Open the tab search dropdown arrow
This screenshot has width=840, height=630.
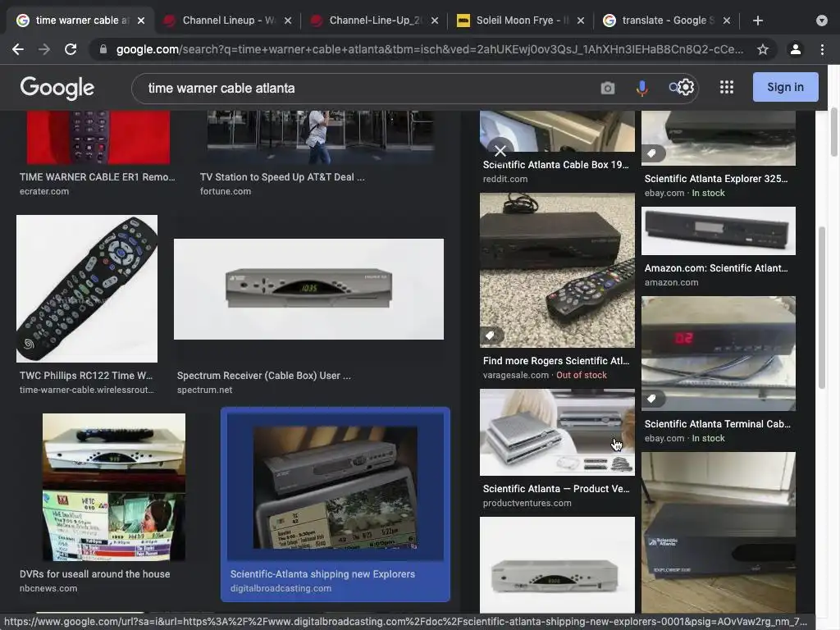click(822, 21)
